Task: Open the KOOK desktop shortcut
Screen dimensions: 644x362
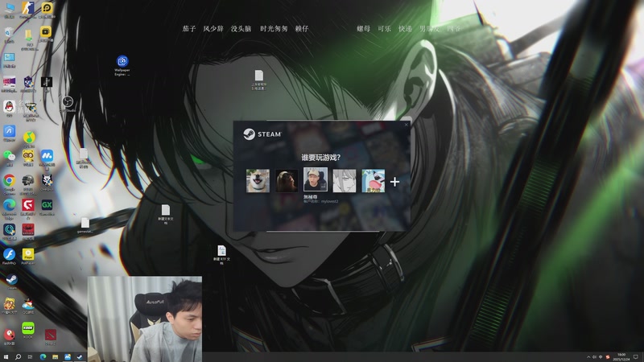Action: pos(28,331)
